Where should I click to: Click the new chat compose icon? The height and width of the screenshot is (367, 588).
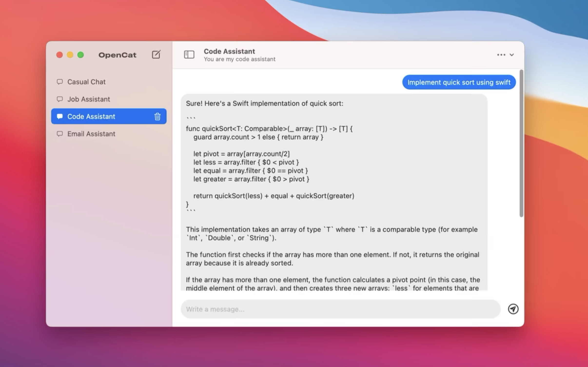pos(156,54)
